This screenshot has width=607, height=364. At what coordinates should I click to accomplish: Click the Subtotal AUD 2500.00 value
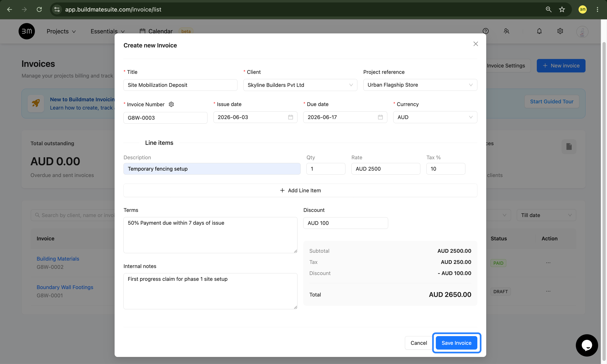pos(454,251)
